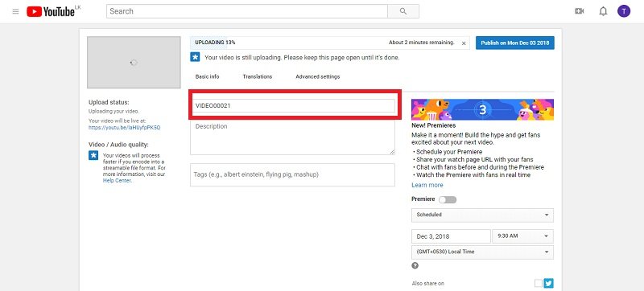
Task: Switch to the Advanced settings tab
Action: pos(317,76)
